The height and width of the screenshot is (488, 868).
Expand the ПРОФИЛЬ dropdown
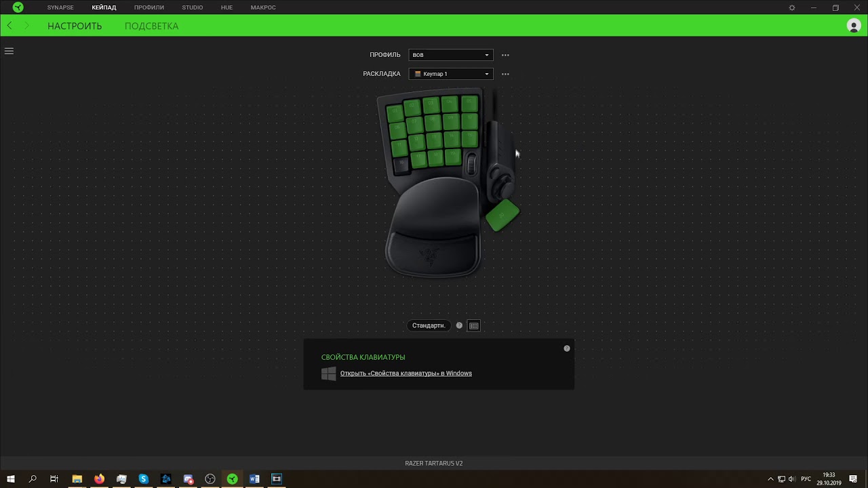(451, 55)
